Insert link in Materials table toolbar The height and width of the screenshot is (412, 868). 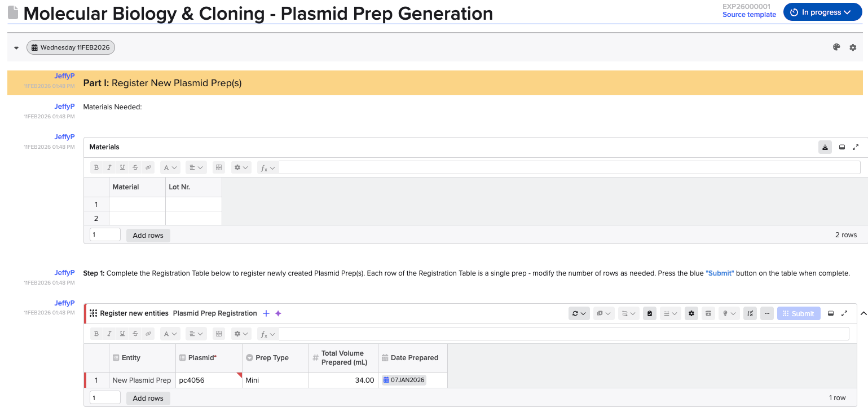(148, 167)
